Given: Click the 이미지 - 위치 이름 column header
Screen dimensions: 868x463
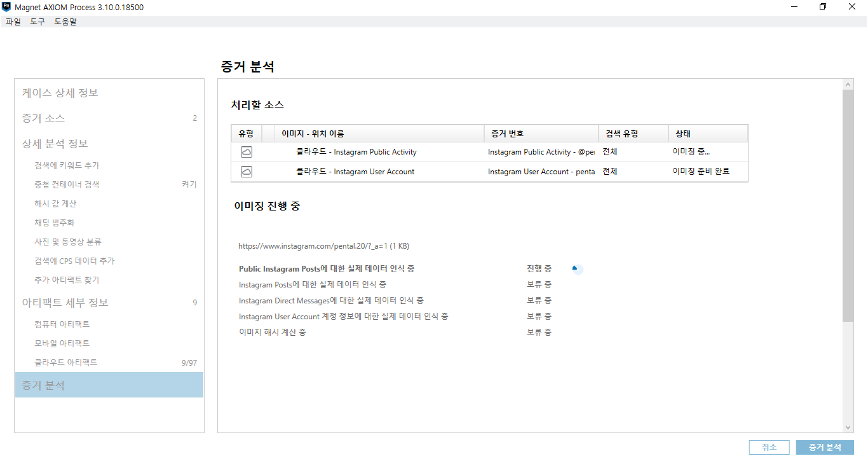Looking at the screenshot, I should tap(379, 134).
